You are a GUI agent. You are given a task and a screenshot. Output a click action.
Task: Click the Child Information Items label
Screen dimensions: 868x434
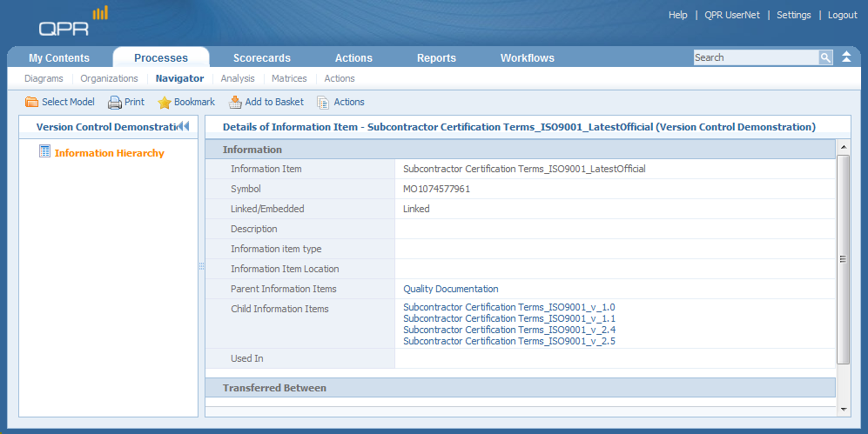(x=279, y=309)
